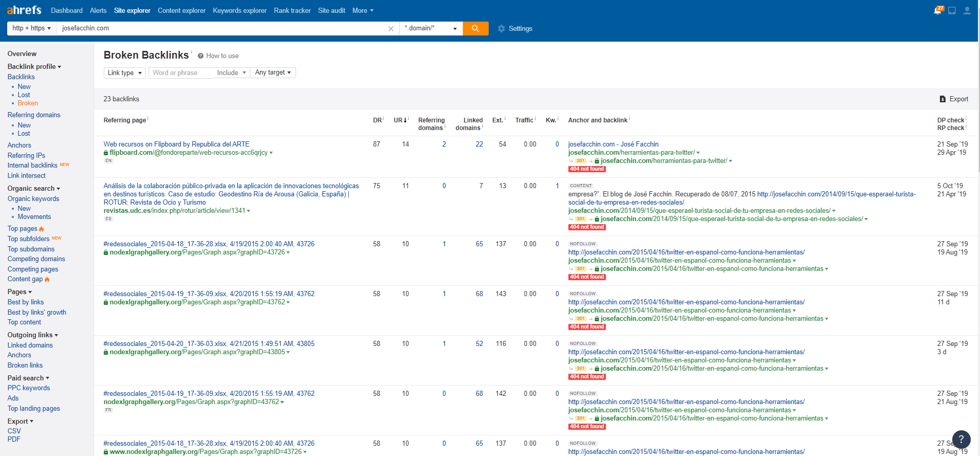Viewport: 980px width, 456px height.
Task: Focus the Word or phrase input field
Action: tap(181, 73)
